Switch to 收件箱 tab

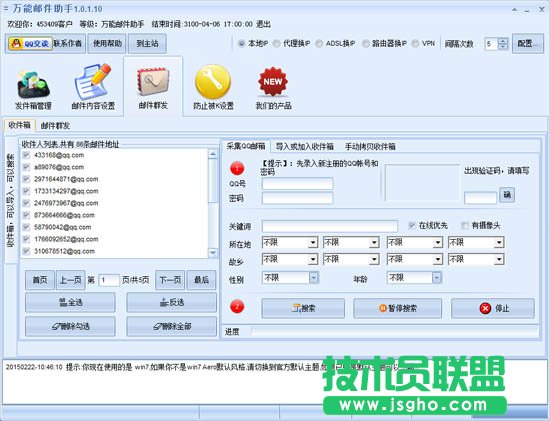tap(20, 125)
